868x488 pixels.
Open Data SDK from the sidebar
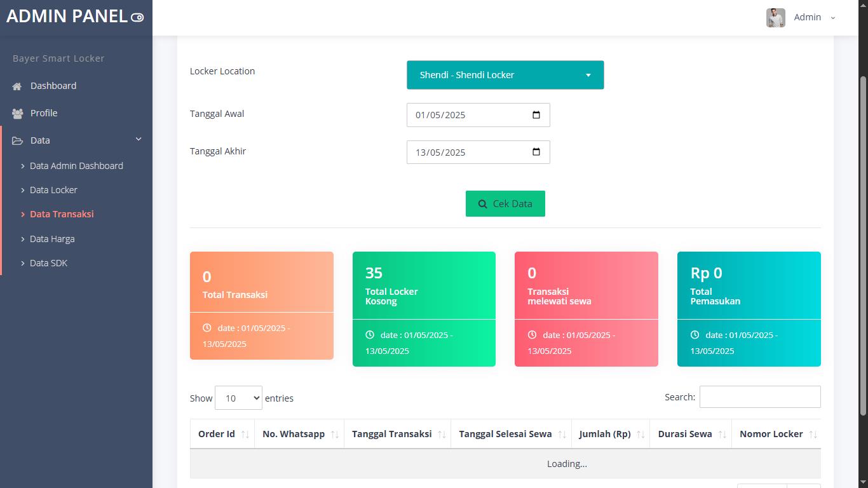click(x=48, y=262)
